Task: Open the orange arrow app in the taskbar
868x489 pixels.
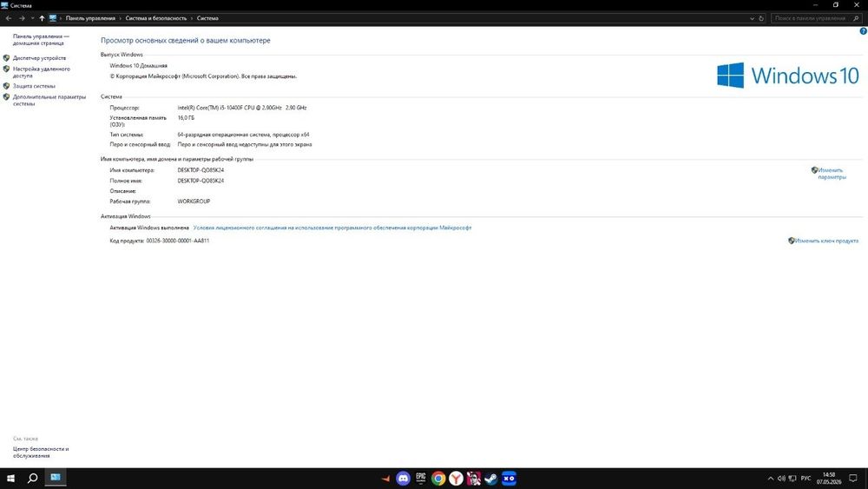Action: pyautogui.click(x=386, y=479)
